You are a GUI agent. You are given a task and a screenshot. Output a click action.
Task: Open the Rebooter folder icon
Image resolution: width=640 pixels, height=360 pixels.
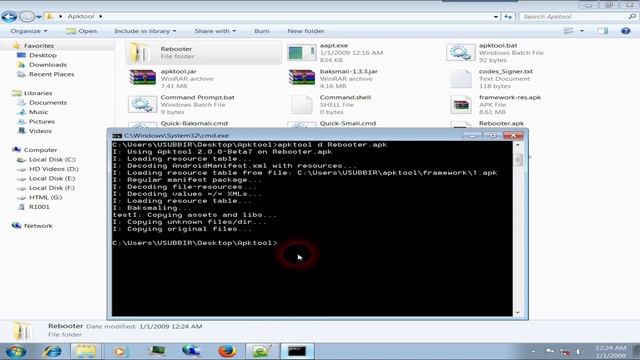(140, 53)
